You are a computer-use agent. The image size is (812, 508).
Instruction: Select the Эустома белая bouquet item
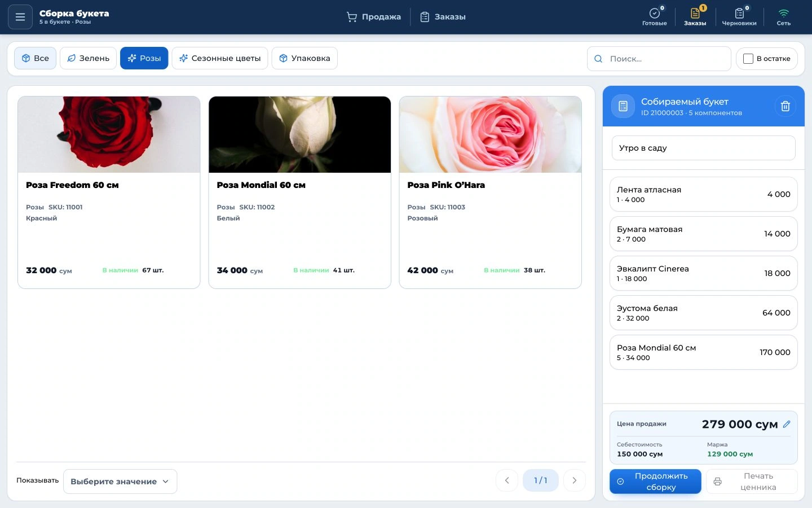tap(704, 313)
